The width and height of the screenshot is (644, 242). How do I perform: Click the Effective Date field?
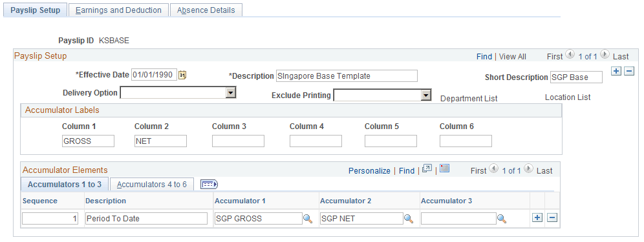(x=155, y=75)
